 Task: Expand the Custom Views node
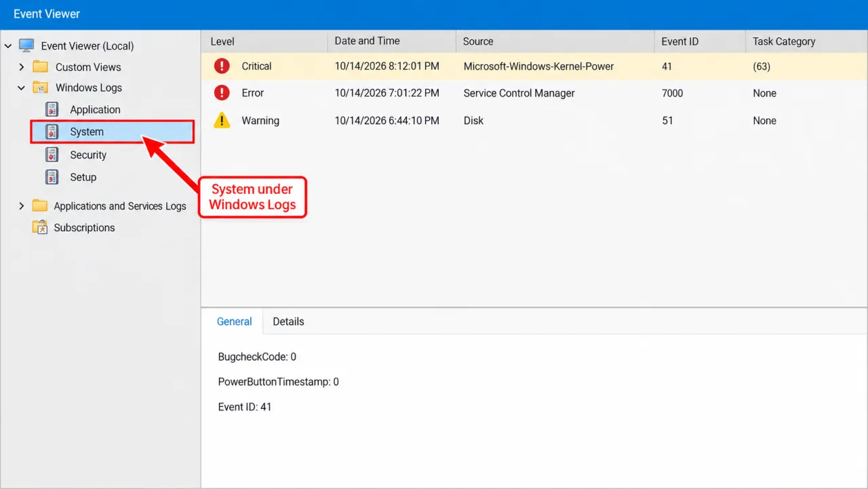22,66
